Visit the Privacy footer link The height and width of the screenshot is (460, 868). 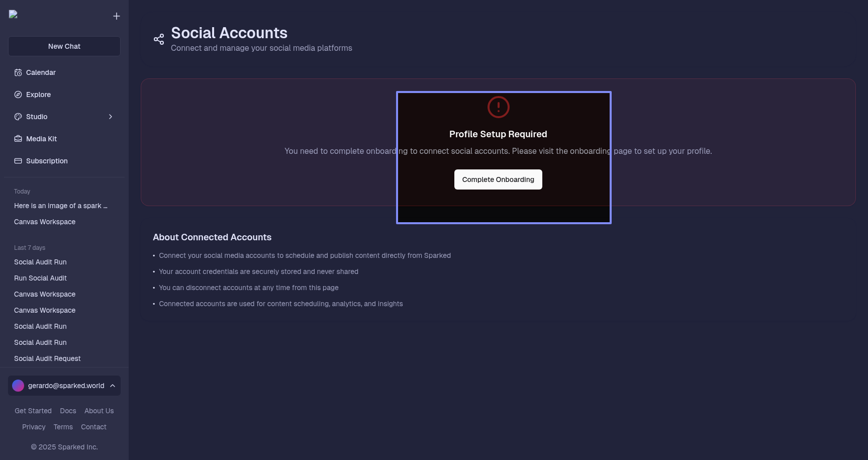tap(34, 427)
